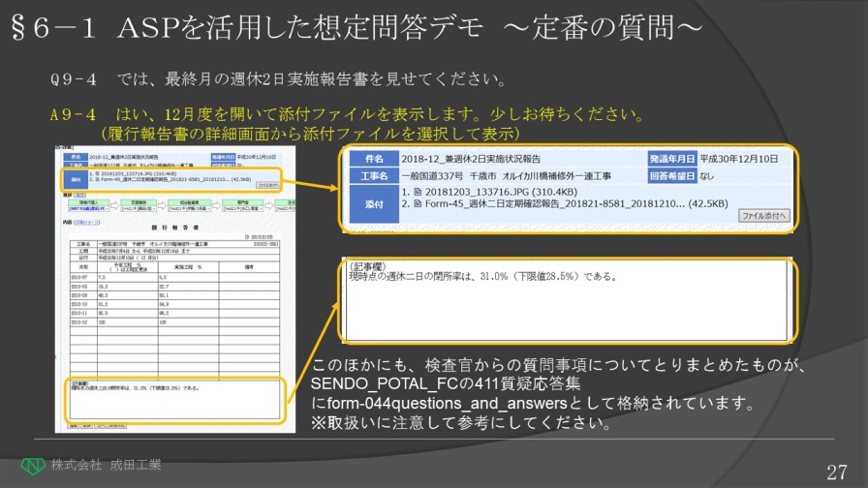Click the blue 添付 label in enlarged panel
The width and height of the screenshot is (868, 488).
click(x=373, y=204)
